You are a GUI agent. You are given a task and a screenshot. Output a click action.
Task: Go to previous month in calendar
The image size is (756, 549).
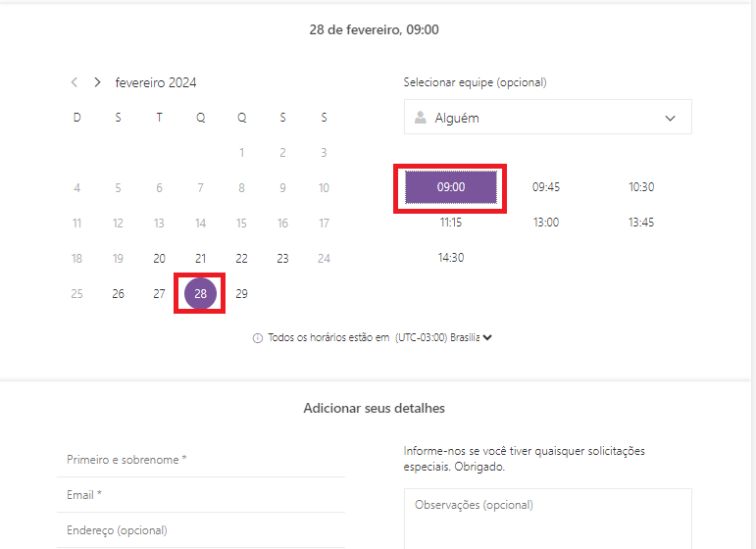[75, 82]
